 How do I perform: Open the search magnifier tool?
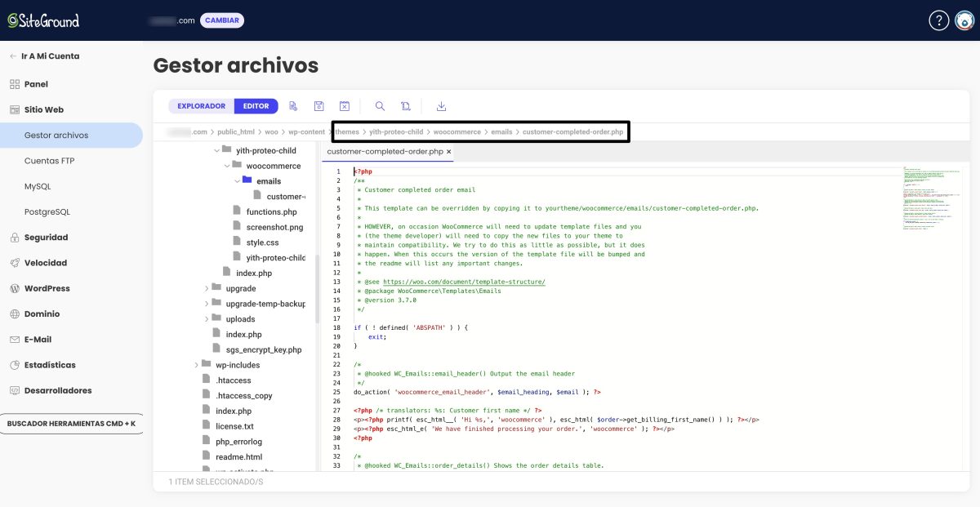click(380, 106)
